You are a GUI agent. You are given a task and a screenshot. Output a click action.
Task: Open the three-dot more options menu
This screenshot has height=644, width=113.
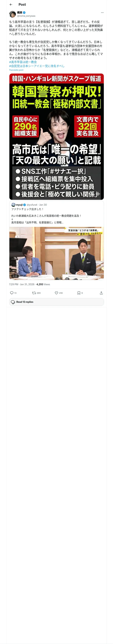(102, 13)
